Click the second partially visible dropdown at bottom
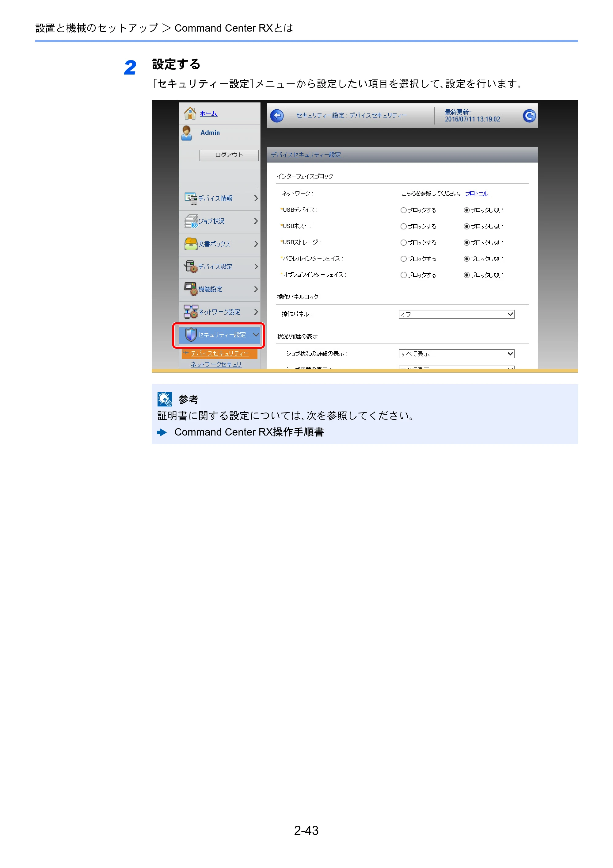613x868 pixels. [x=456, y=367]
